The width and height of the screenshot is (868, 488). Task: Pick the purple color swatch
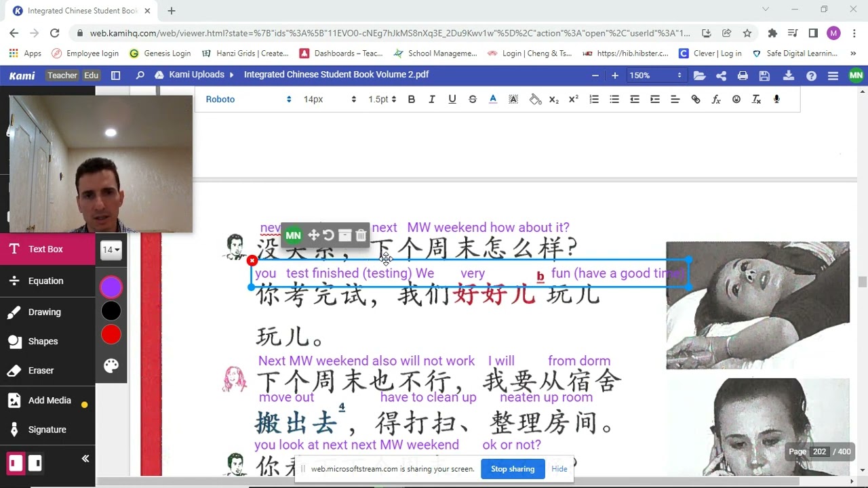pyautogui.click(x=111, y=287)
